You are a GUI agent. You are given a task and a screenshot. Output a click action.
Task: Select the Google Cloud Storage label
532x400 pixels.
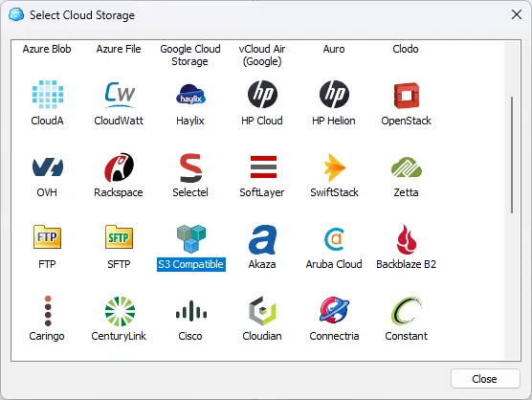click(x=190, y=55)
